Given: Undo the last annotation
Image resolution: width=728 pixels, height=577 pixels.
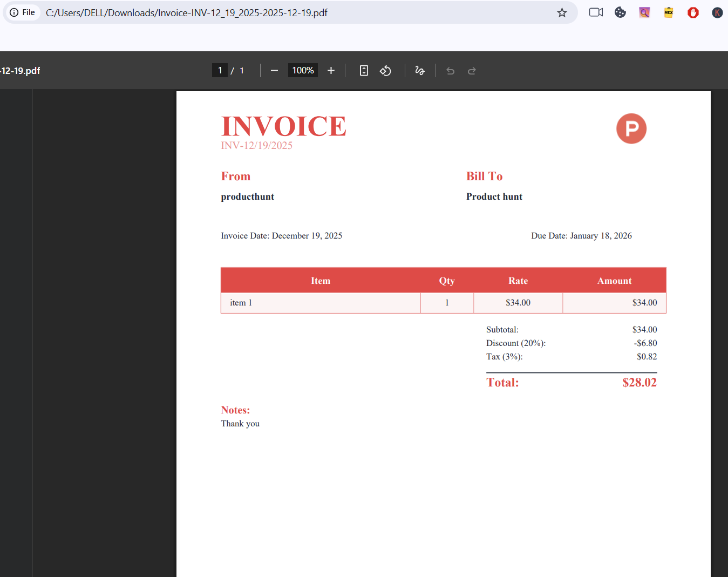Looking at the screenshot, I should pyautogui.click(x=450, y=70).
